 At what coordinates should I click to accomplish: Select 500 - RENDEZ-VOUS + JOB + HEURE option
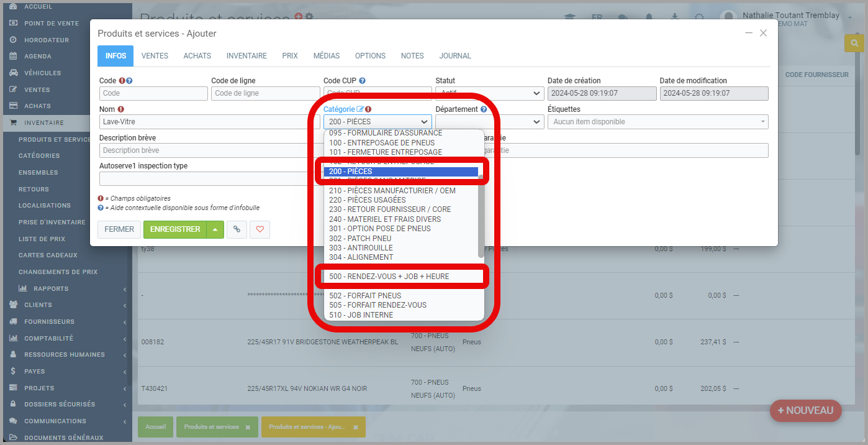pyautogui.click(x=389, y=276)
